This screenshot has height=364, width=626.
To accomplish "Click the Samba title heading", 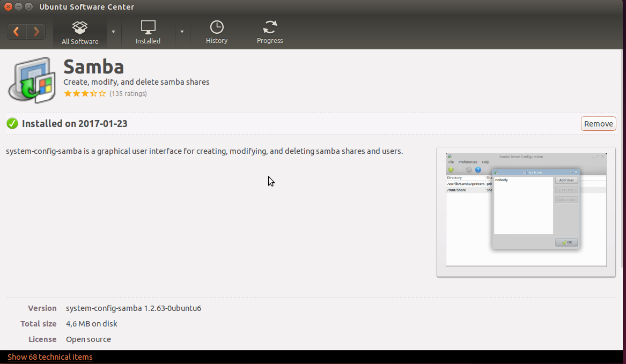I will [94, 66].
